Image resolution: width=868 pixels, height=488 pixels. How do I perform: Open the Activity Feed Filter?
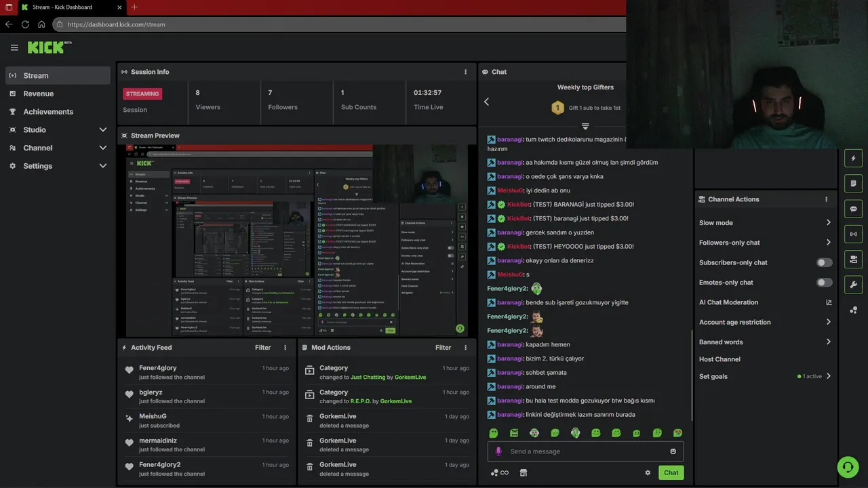coord(263,348)
